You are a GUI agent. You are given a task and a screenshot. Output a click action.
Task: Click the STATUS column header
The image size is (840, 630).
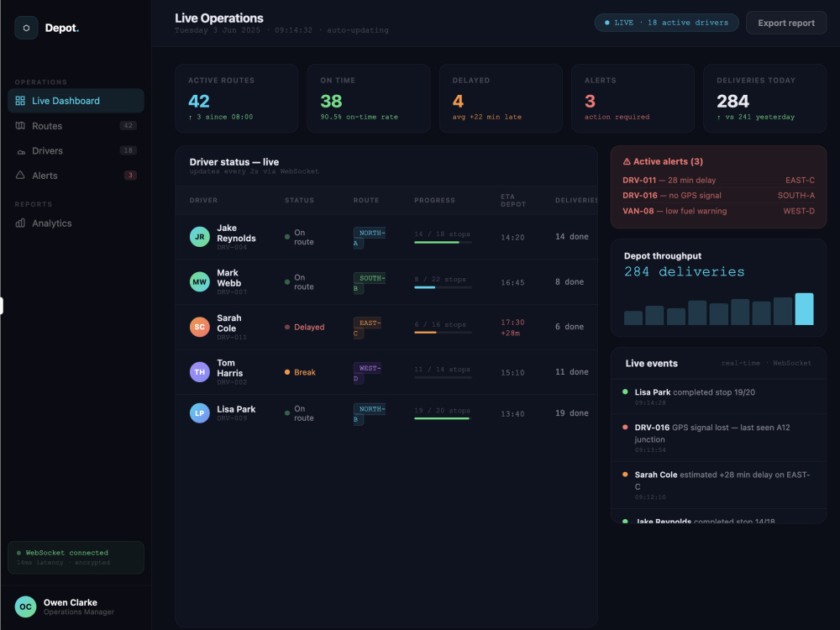[x=300, y=201]
